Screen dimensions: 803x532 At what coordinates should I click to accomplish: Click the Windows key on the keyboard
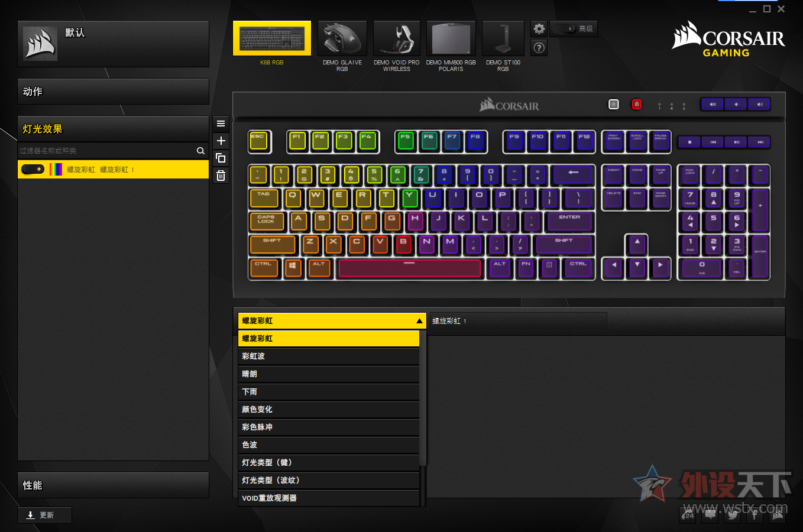pyautogui.click(x=292, y=268)
